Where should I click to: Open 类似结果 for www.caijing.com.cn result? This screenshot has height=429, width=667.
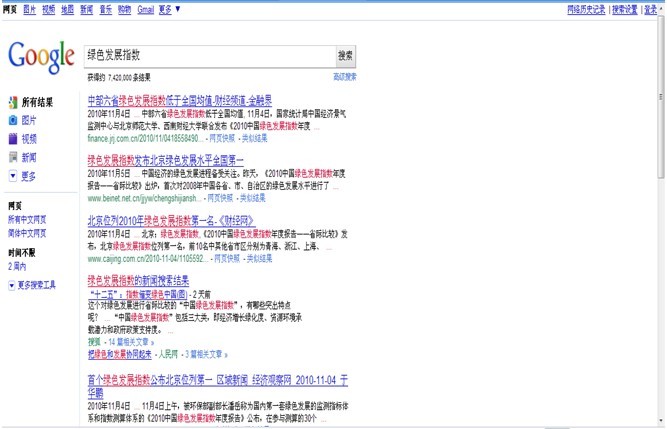point(259,259)
